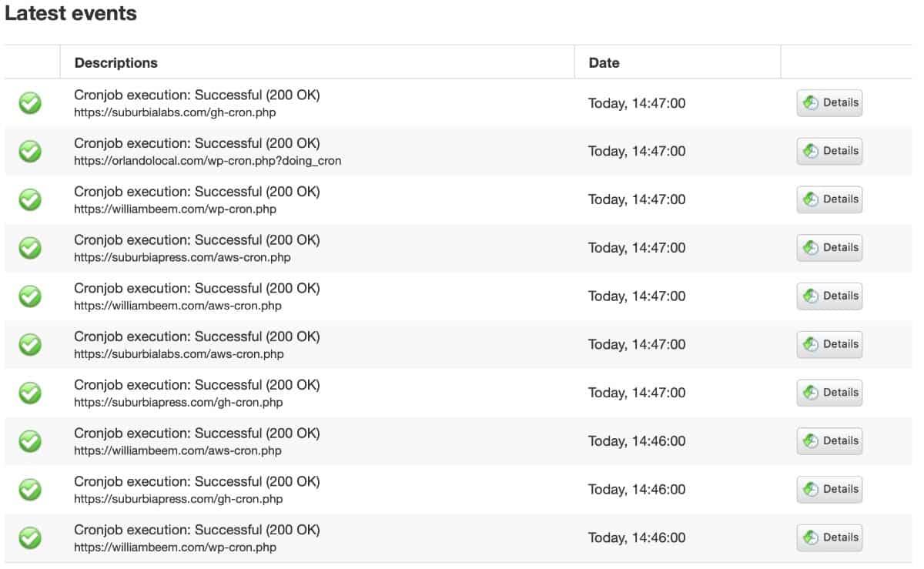Click success checkmark for suburbialabs.com/aws-cron.php row
The width and height of the screenshot is (924, 569).
click(30, 345)
